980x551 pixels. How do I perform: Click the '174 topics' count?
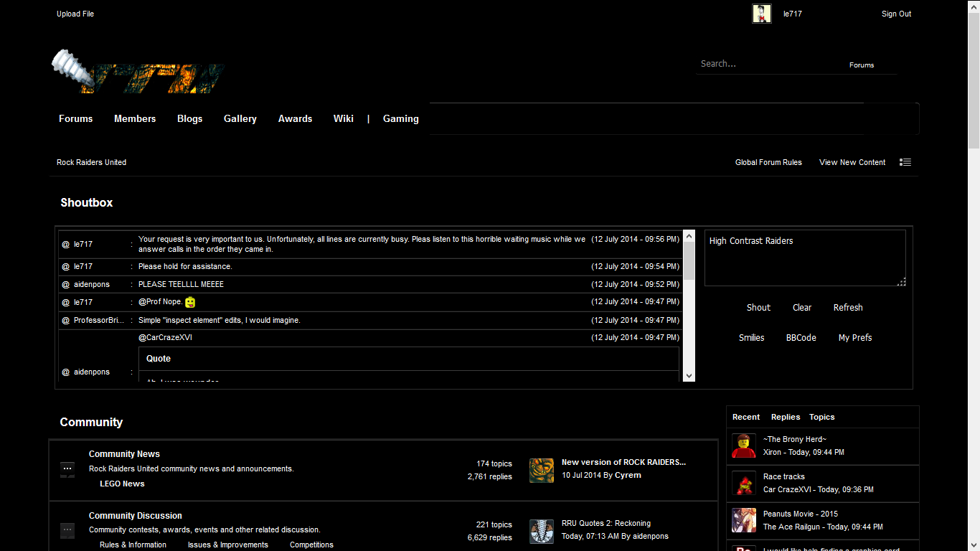click(494, 463)
